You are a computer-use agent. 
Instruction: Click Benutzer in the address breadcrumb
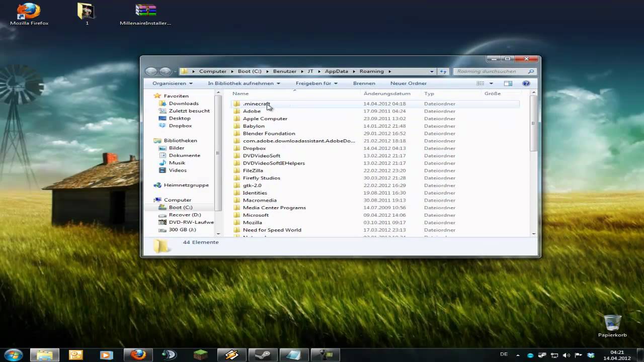[285, 71]
